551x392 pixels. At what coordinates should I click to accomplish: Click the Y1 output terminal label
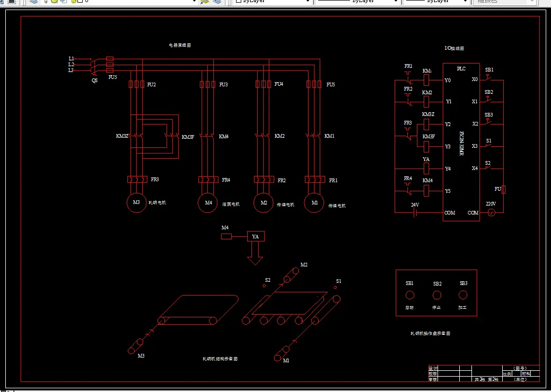point(449,101)
